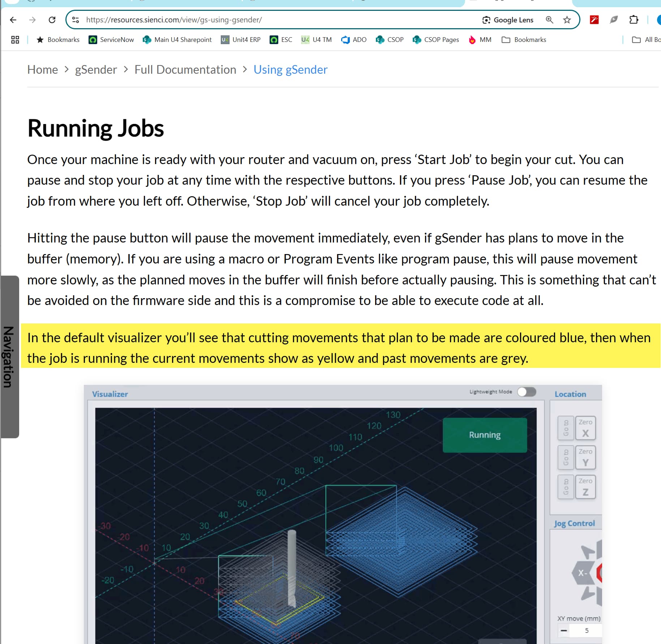Viewport: 661px width, 644px height.
Task: Expand the Navigation side panel tab
Action: coord(9,357)
